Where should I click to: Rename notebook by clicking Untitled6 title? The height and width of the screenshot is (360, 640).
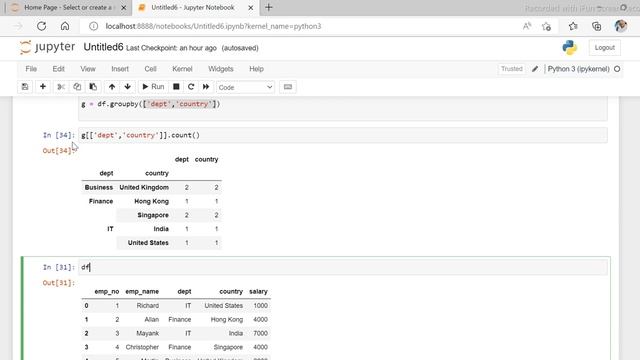(103, 47)
